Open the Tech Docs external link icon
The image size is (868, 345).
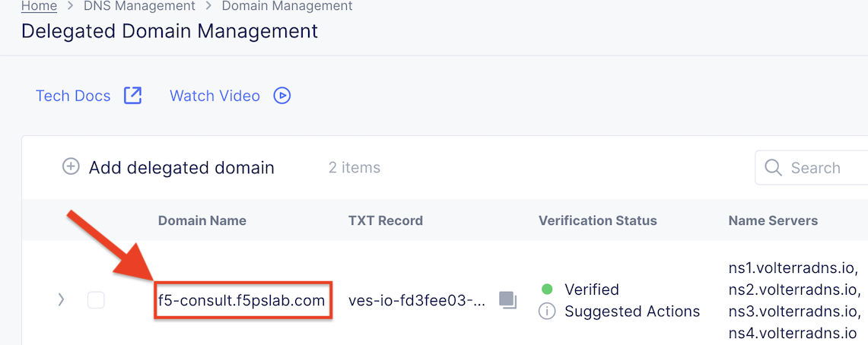pos(133,96)
